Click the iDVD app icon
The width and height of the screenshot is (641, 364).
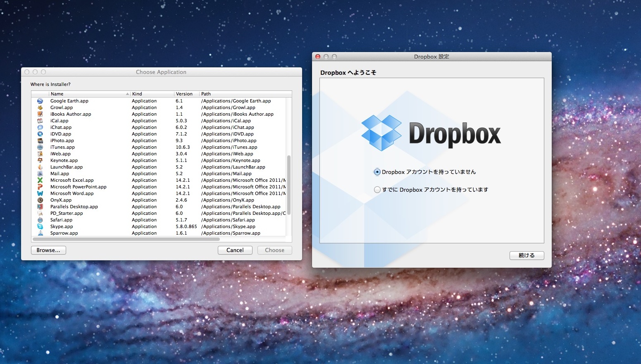pyautogui.click(x=40, y=134)
